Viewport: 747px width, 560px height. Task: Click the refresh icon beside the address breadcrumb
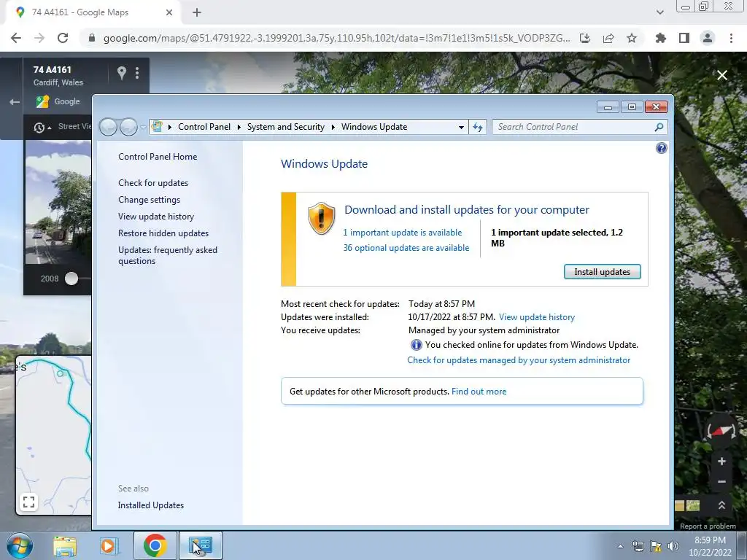(478, 127)
